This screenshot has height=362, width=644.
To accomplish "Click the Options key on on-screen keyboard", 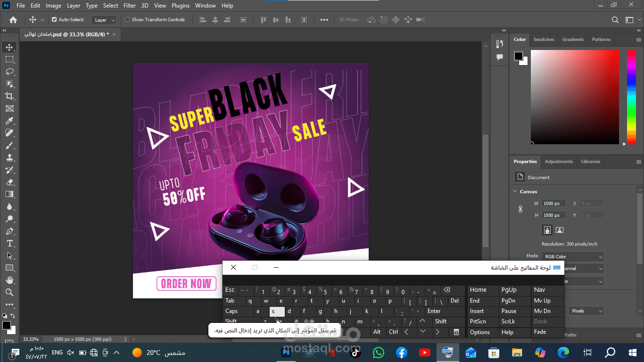I will coord(483,332).
